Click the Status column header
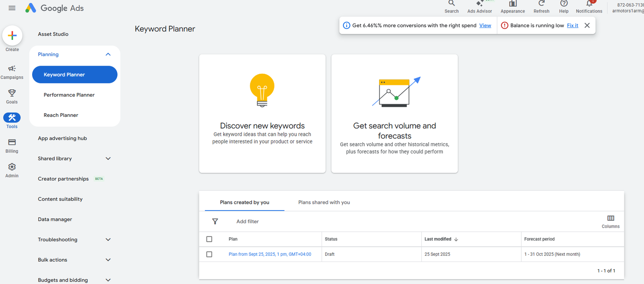The image size is (644, 284). click(331, 239)
